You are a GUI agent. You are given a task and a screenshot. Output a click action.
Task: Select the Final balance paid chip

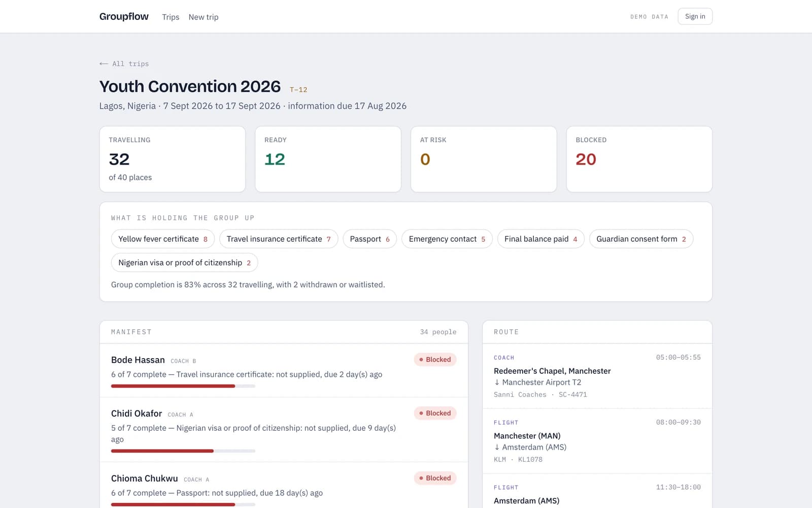541,239
